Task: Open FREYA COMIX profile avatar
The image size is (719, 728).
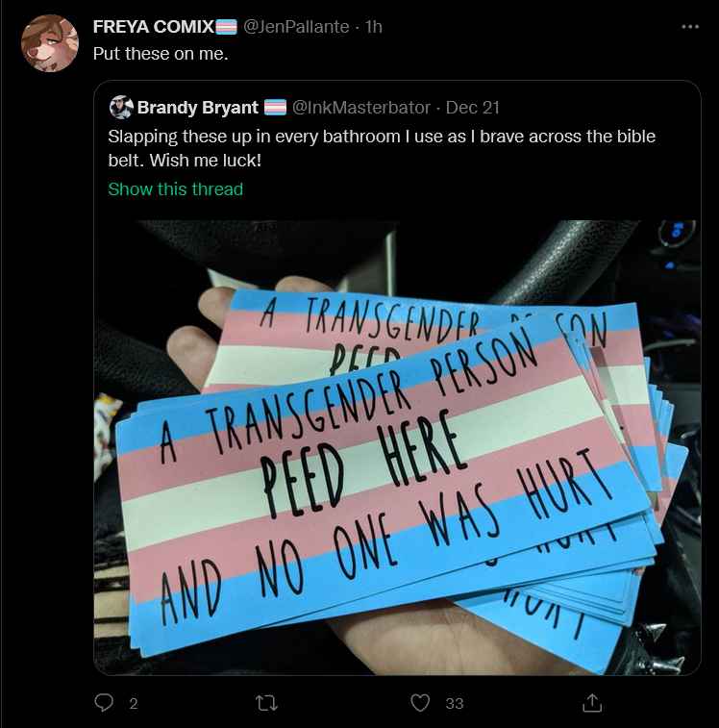Action: (50, 43)
